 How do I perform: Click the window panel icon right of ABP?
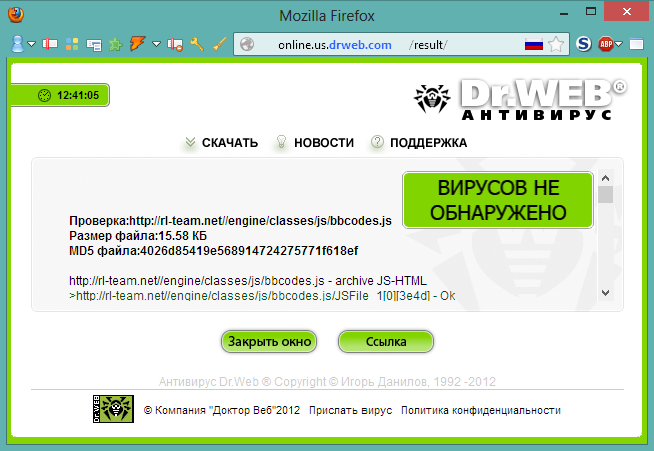coord(636,44)
